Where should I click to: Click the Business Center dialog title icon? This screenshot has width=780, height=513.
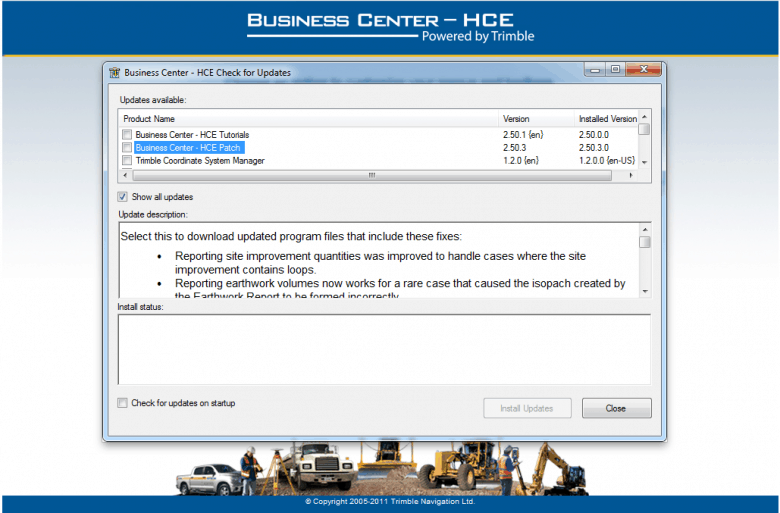(x=114, y=73)
